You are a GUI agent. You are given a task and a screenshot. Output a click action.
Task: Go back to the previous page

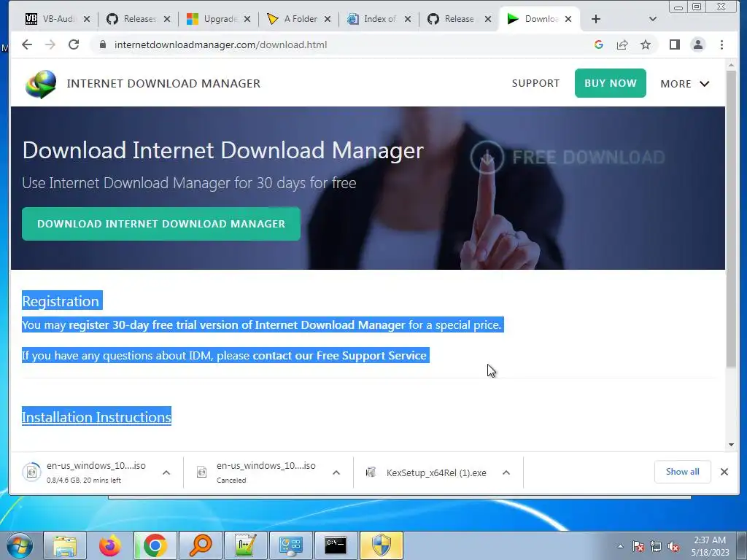click(x=27, y=44)
